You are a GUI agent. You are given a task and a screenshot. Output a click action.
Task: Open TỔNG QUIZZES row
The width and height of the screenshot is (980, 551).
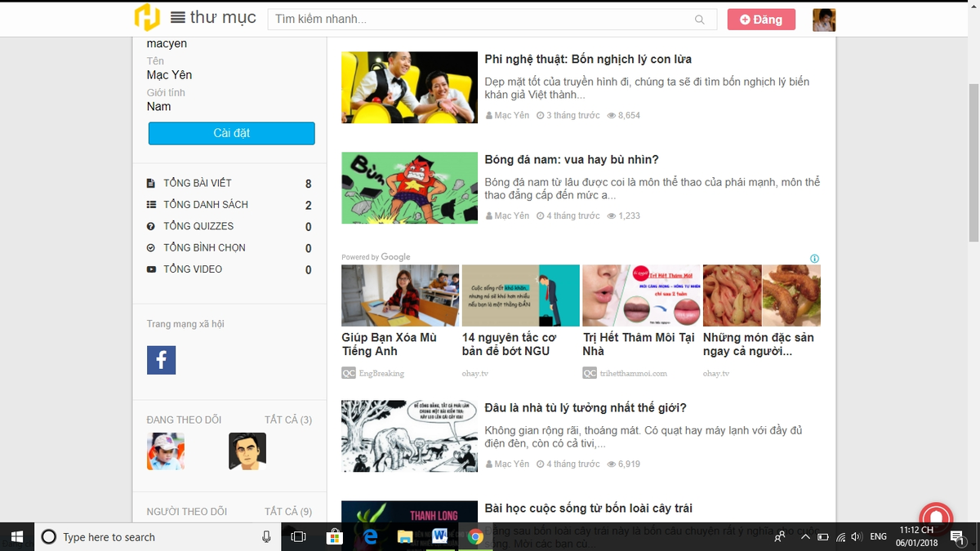(229, 226)
